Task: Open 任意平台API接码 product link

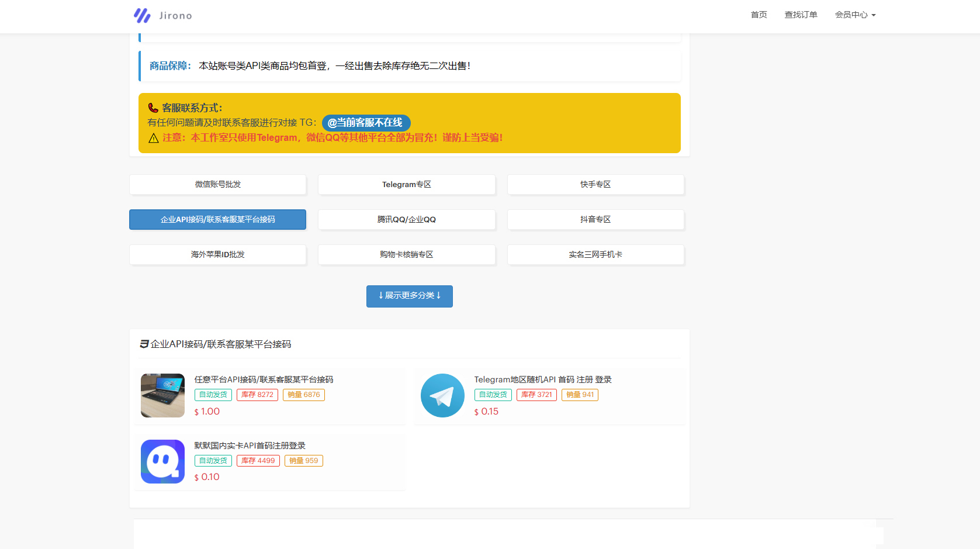Action: click(x=263, y=379)
